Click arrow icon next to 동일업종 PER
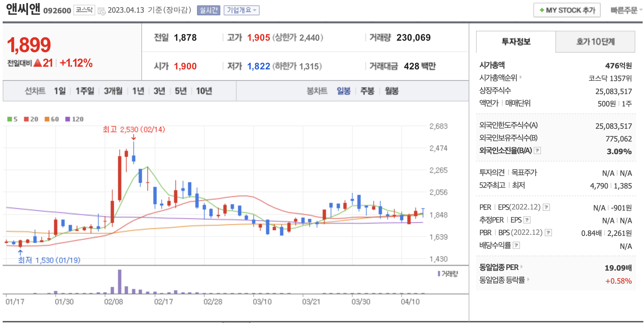This screenshot has height=323, width=644. 522,267
